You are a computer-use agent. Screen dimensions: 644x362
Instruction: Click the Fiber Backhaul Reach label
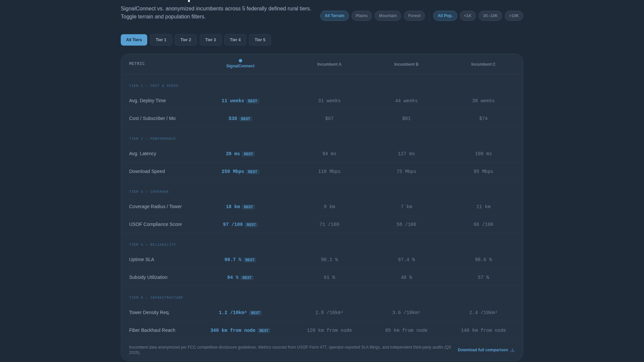(x=152, y=330)
